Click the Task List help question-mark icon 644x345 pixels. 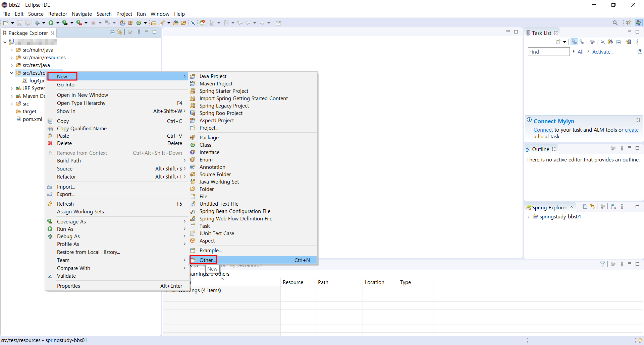coord(640,52)
